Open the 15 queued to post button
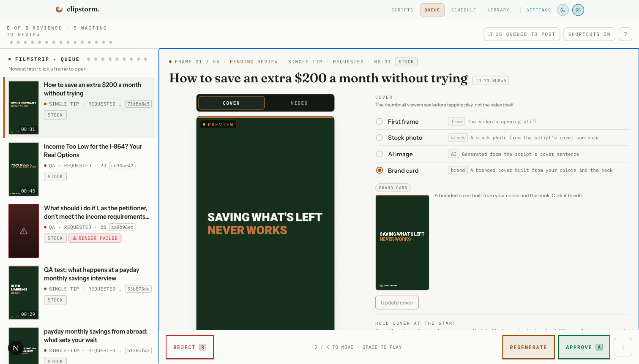This screenshot has height=364, width=639. click(522, 34)
